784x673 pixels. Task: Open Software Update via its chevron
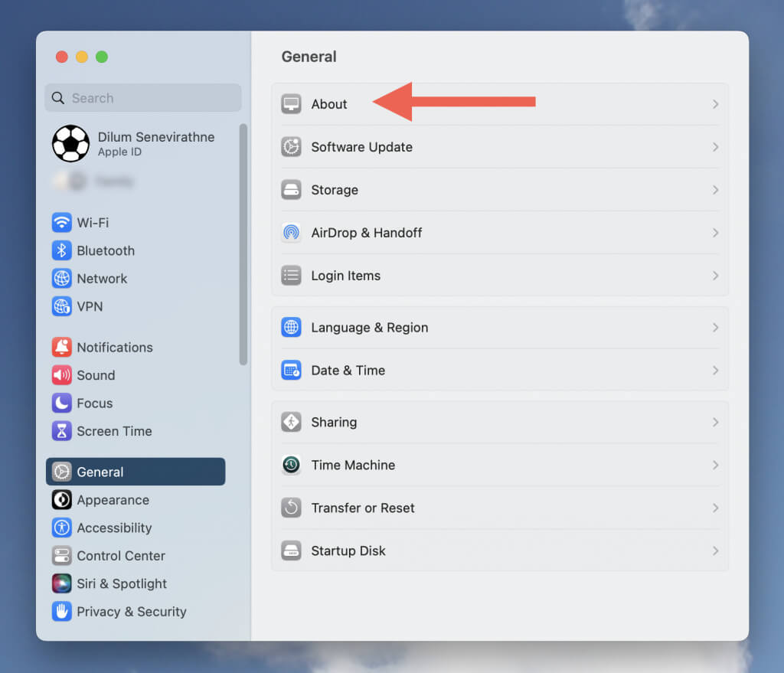[716, 147]
